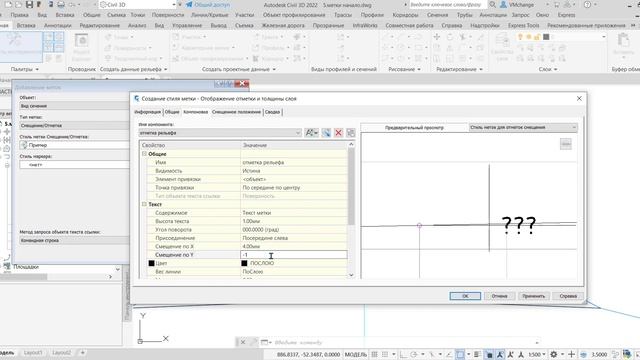Open annotation scale 1:500 dropdown

pyautogui.click(x=537, y=354)
